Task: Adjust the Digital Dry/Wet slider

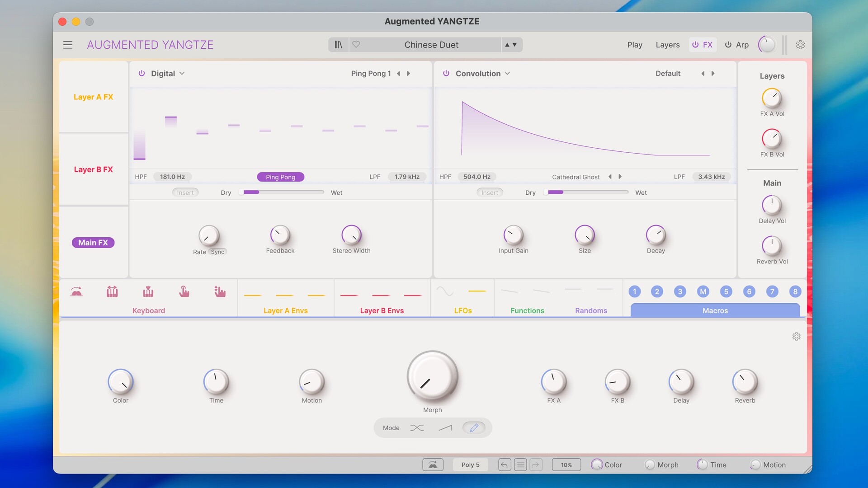Action: (282, 192)
